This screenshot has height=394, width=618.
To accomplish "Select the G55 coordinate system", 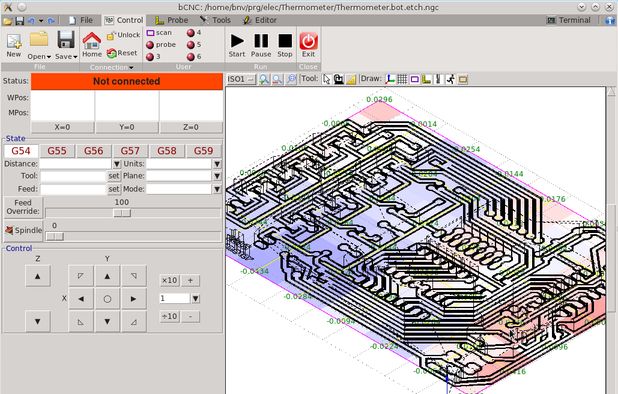I will (57, 151).
